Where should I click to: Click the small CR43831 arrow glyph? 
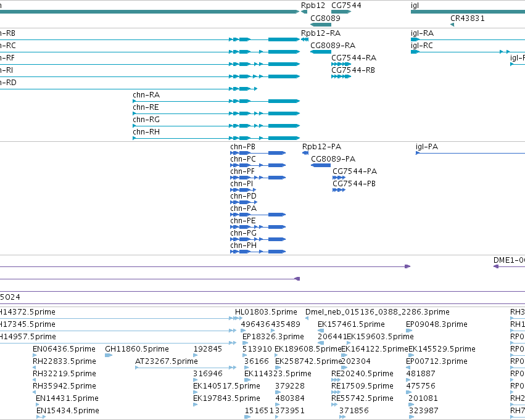tap(452, 25)
